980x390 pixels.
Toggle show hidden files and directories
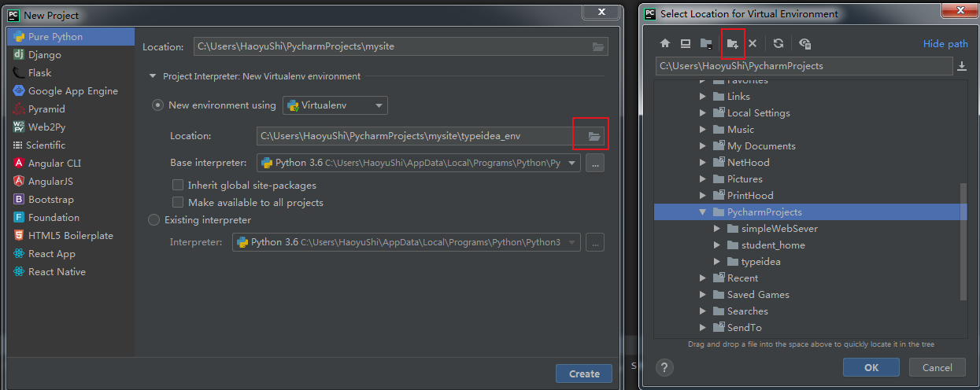tap(804, 44)
